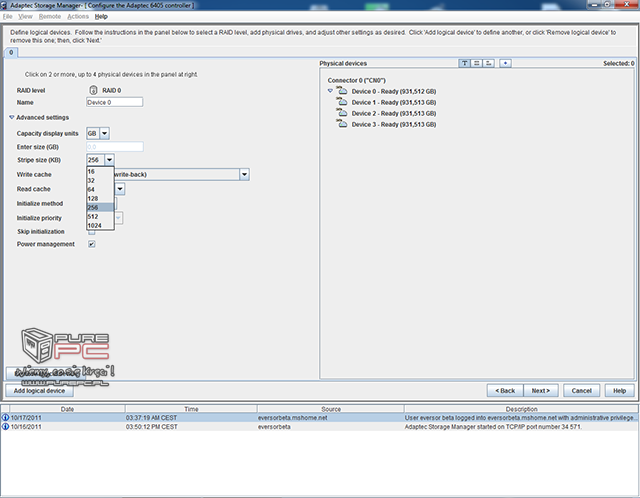The width and height of the screenshot is (640, 498).
Task: Click the Time column header
Action: (x=191, y=409)
